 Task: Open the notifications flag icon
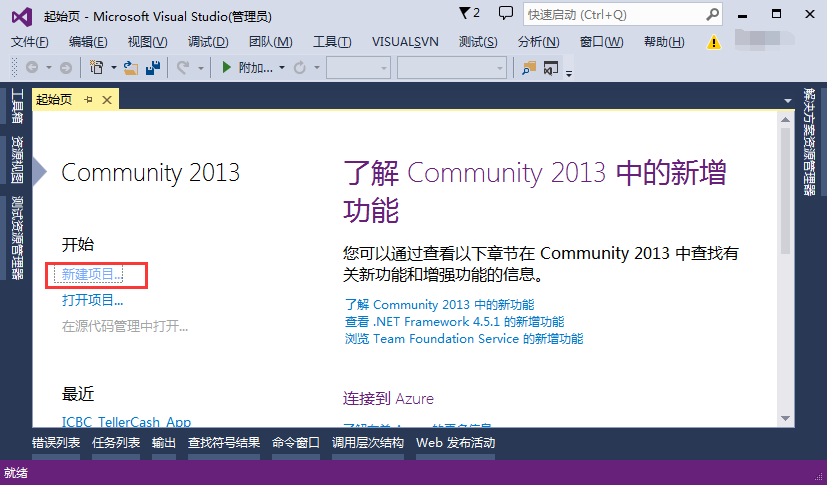tap(464, 13)
